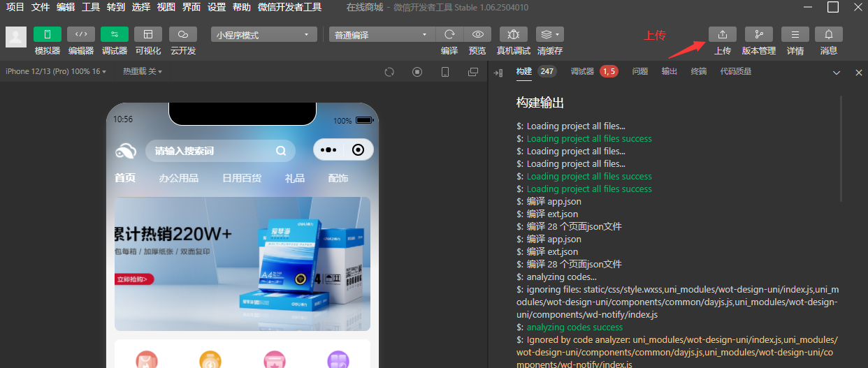Select the 首页 category tab
Screen dimensions: 868x368
pyautogui.click(x=125, y=178)
